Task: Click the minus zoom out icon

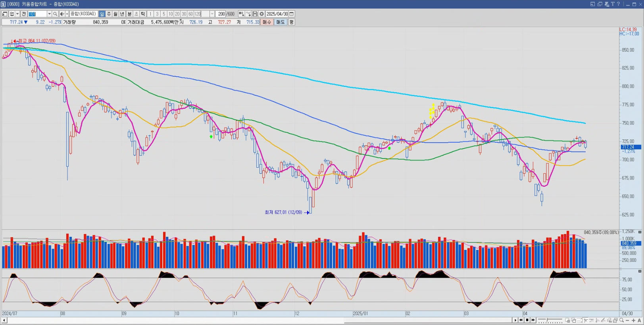Action: (627, 320)
